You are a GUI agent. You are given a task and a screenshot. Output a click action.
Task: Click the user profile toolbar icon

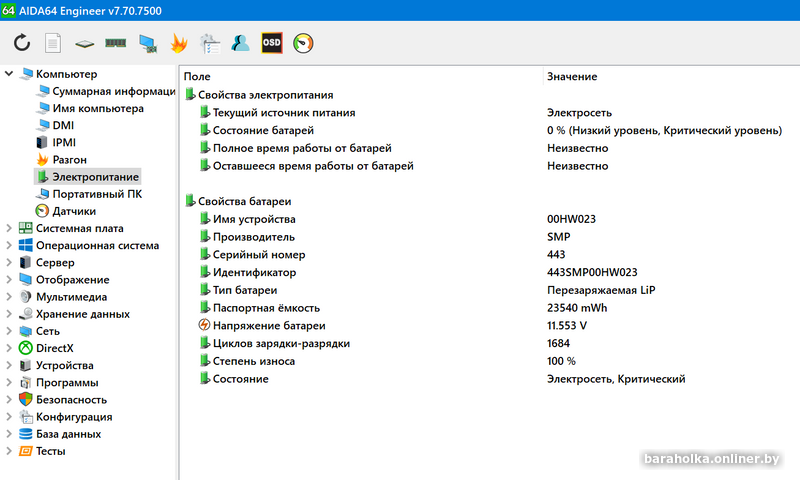(240, 43)
